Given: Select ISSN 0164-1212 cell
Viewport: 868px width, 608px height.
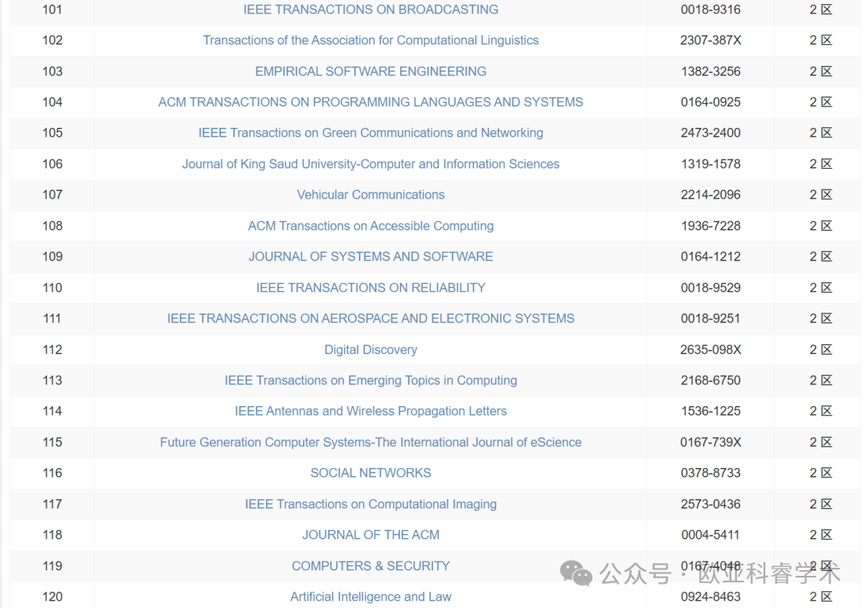Looking at the screenshot, I should pyautogui.click(x=710, y=257).
